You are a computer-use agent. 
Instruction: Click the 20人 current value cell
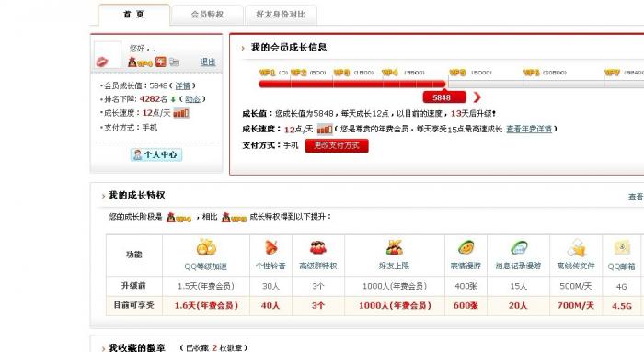click(518, 306)
